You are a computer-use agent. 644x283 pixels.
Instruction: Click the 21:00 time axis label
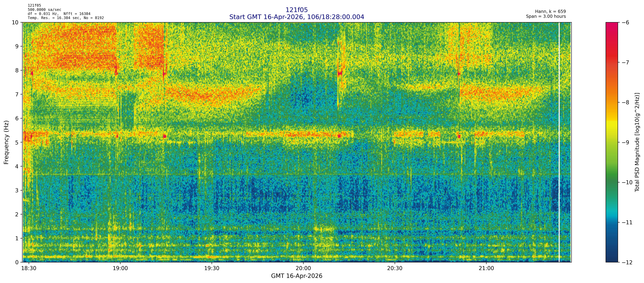click(x=486, y=268)
